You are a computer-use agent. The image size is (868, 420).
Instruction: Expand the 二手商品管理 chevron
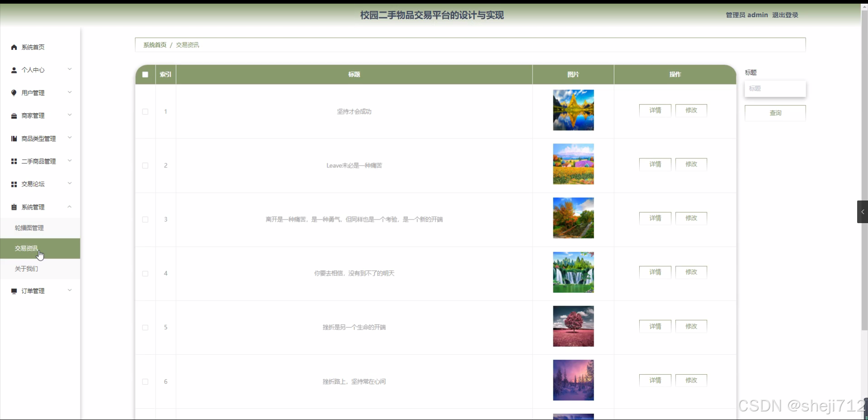point(70,161)
